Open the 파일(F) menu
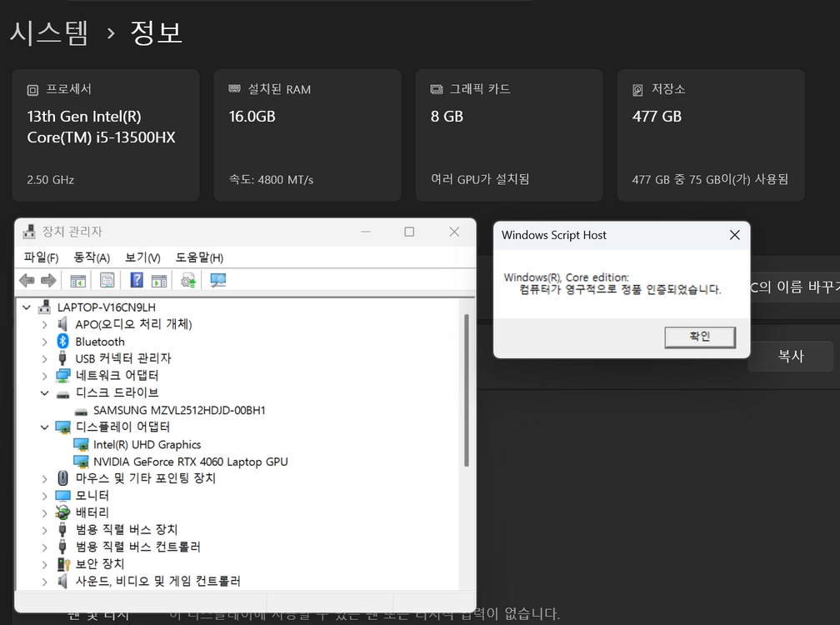The width and height of the screenshot is (840, 625). point(42,257)
